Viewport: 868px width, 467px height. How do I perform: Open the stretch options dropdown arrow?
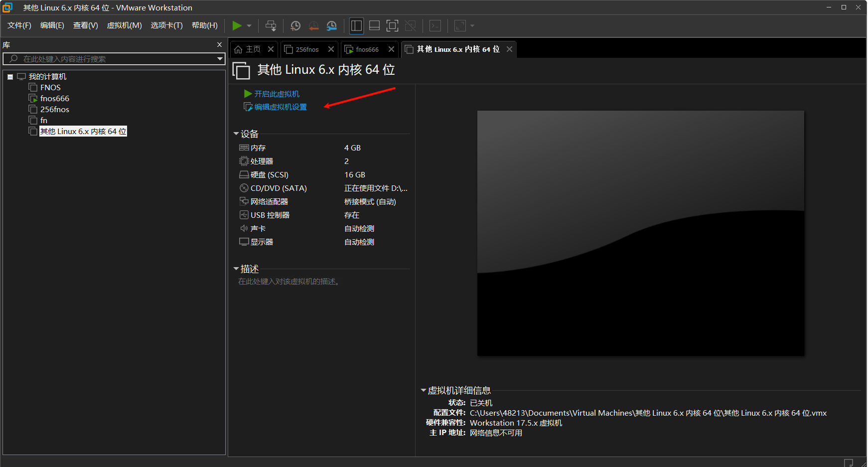pyautogui.click(x=472, y=25)
